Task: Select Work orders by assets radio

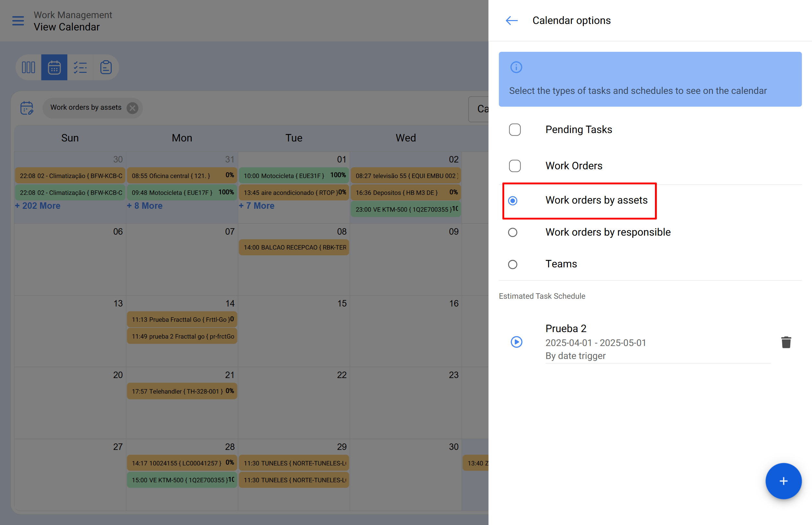Action: click(513, 200)
